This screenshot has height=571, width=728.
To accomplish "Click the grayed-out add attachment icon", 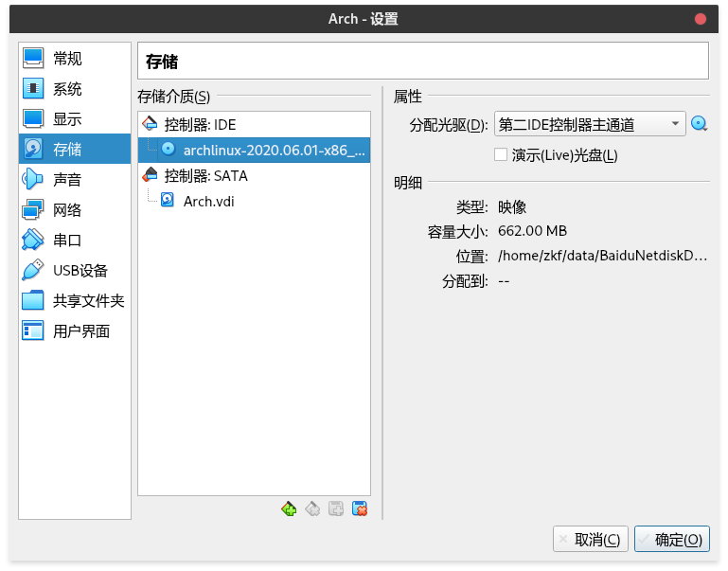I will point(336,509).
